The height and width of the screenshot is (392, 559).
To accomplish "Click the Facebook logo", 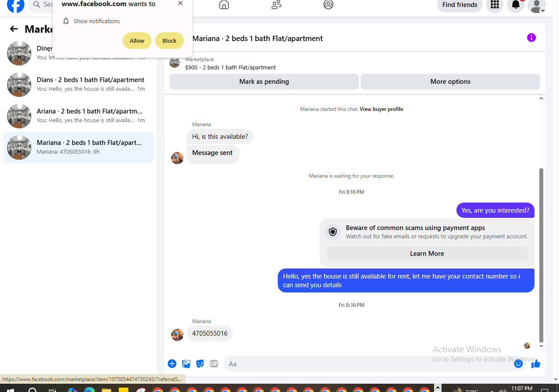I will (16, 5).
